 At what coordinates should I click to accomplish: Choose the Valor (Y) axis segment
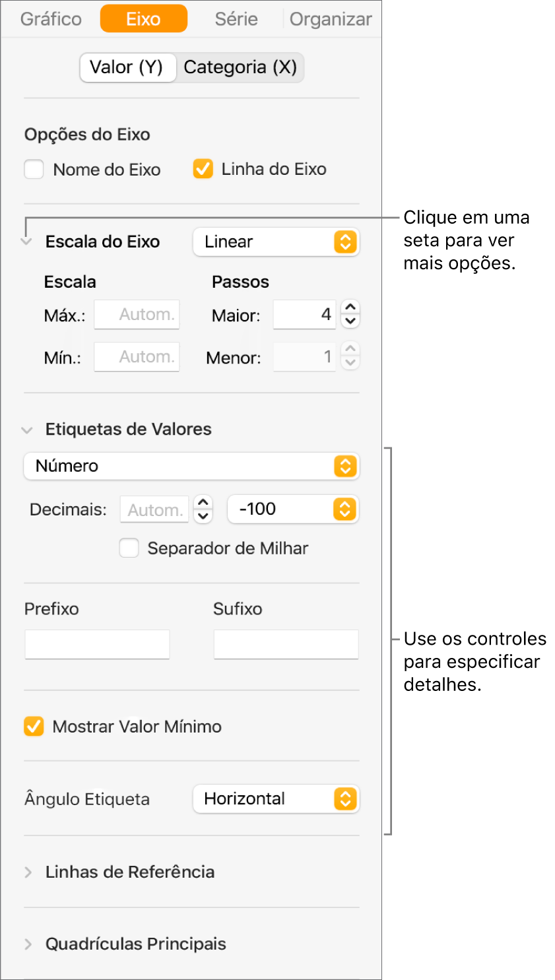point(127,67)
